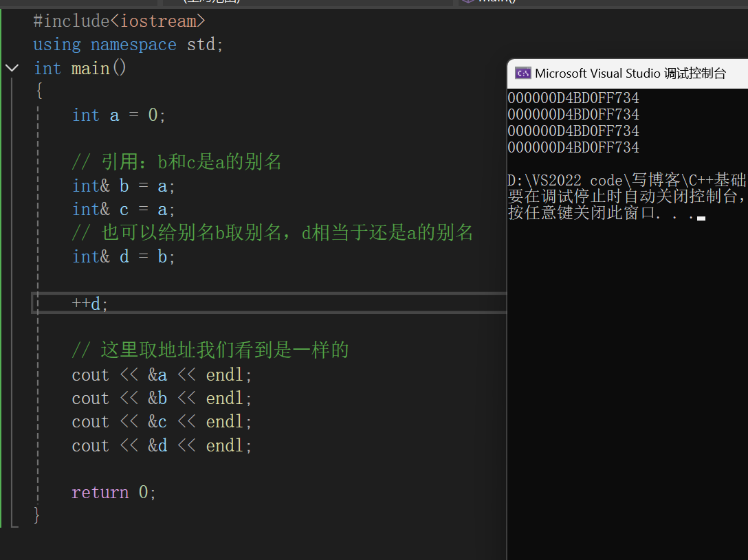Click the debug console window icon
Screen dimensions: 748x560
[522, 74]
